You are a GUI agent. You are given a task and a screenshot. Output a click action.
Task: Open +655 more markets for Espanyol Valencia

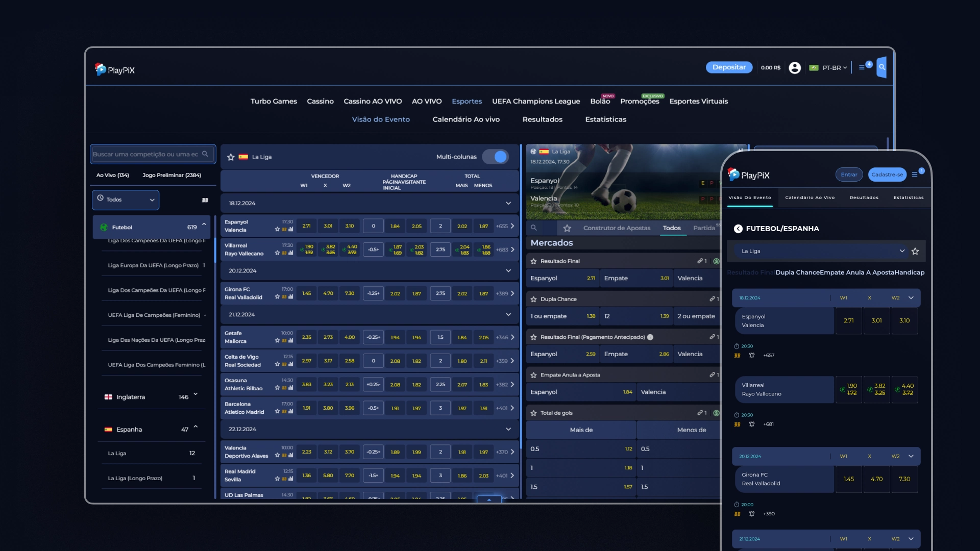(x=505, y=227)
